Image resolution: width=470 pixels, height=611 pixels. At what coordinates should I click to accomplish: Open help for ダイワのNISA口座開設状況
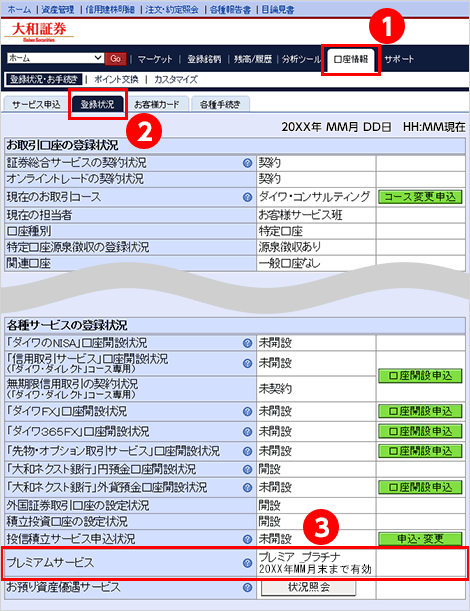[247, 343]
